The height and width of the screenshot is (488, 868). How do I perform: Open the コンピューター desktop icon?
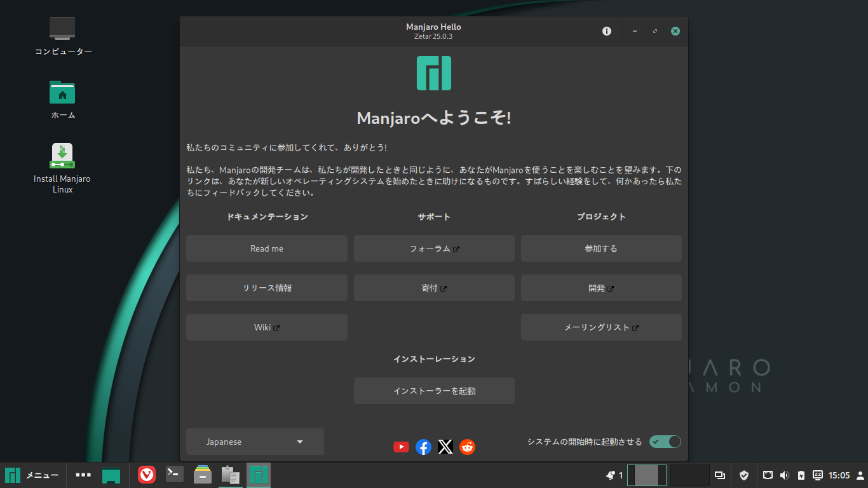tap(63, 36)
